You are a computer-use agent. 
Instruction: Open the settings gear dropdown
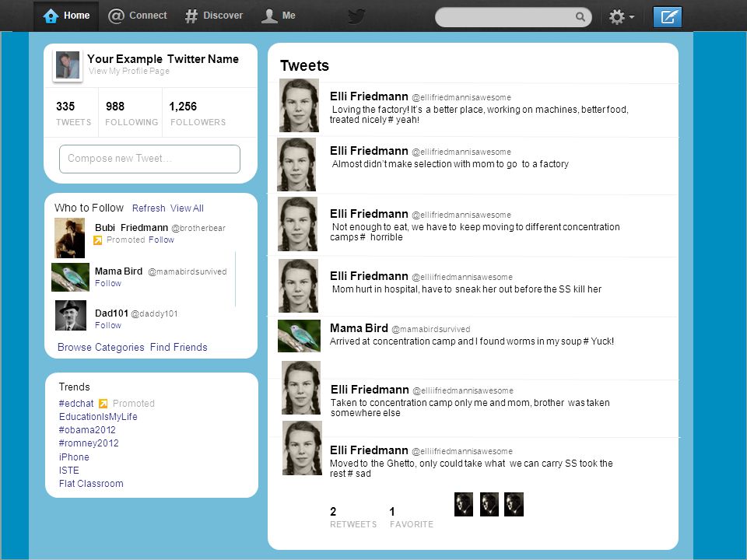621,17
